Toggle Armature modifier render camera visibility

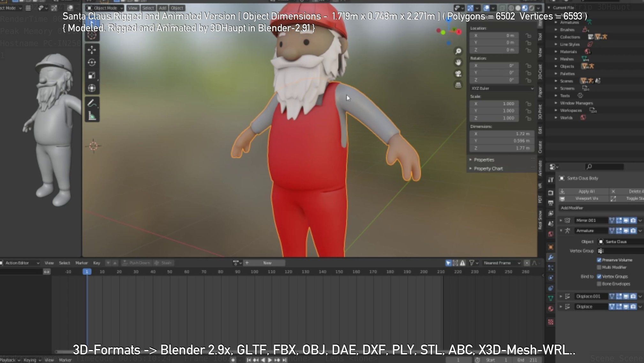coord(633,231)
